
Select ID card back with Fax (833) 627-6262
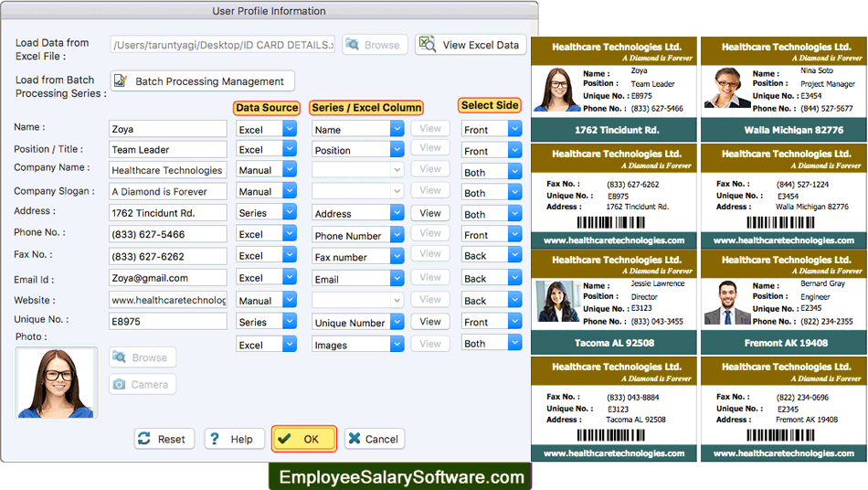(614, 196)
